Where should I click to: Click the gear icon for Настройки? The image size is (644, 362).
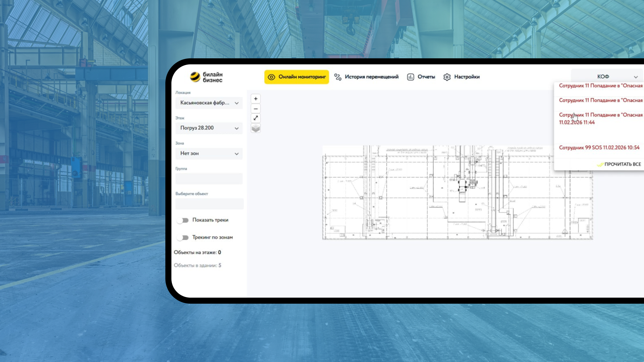pos(447,77)
